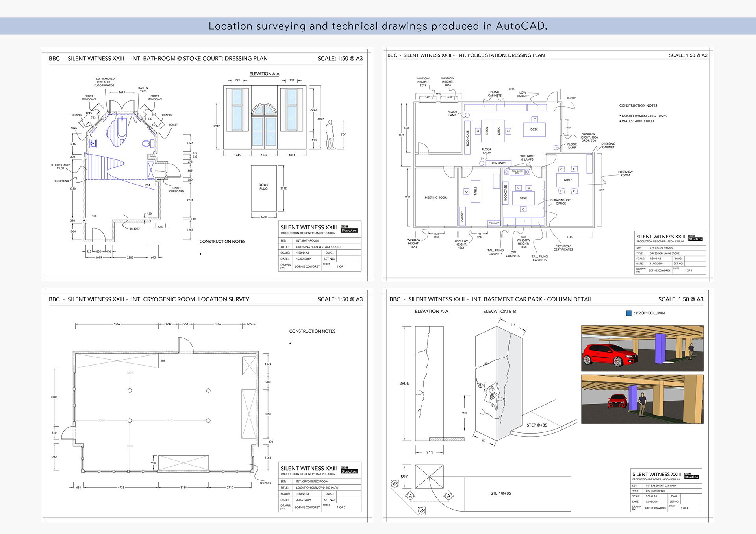Click 'SCALE: 1:50 @ A2' on police station sheet header
The width and height of the screenshot is (756, 534).
[688, 55]
